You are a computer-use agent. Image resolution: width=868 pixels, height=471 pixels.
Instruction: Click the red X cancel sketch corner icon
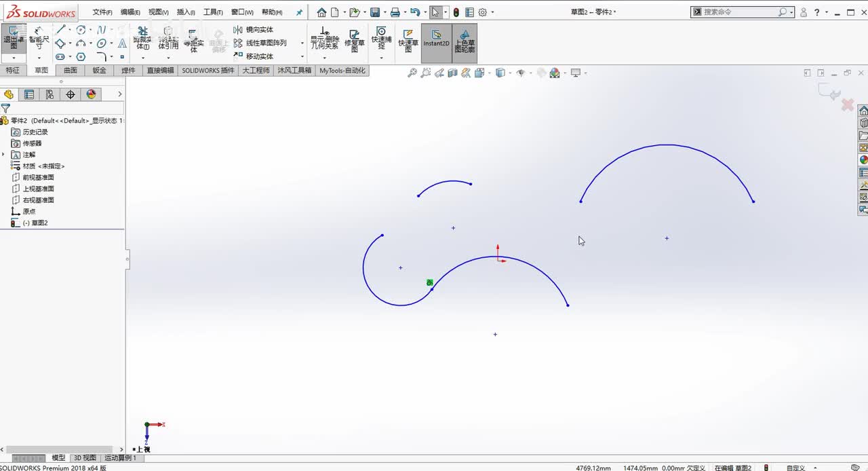(847, 105)
